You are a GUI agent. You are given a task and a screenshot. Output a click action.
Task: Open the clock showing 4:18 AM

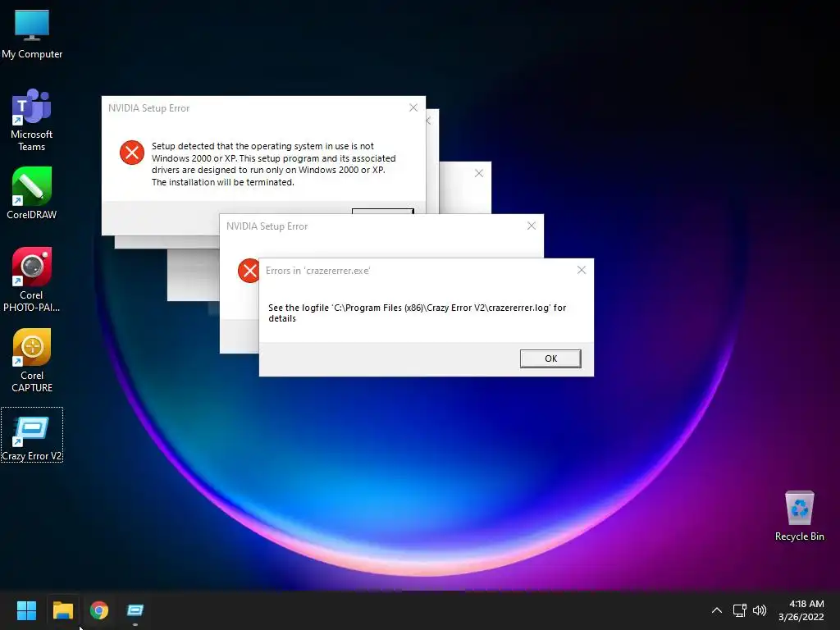point(801,610)
